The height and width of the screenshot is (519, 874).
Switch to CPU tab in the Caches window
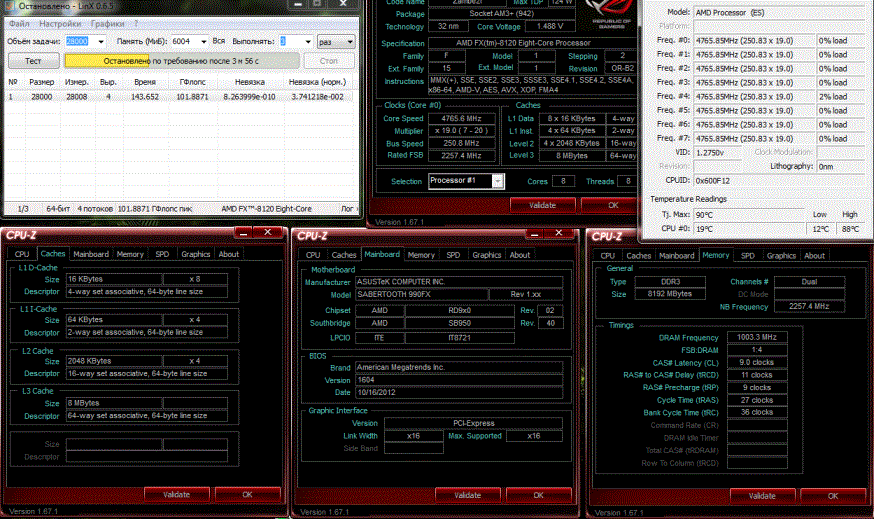22,254
